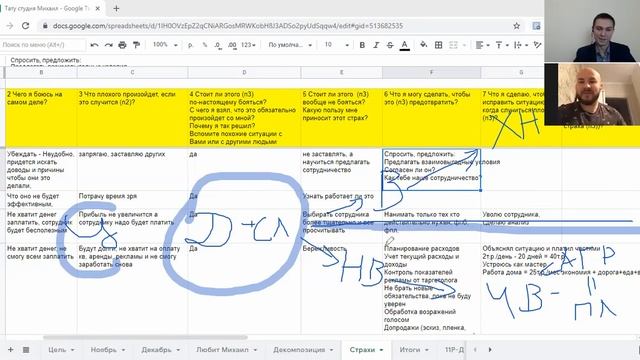Expand merge cells options arrow
The height and width of the screenshot is (360, 640).
coord(464,45)
